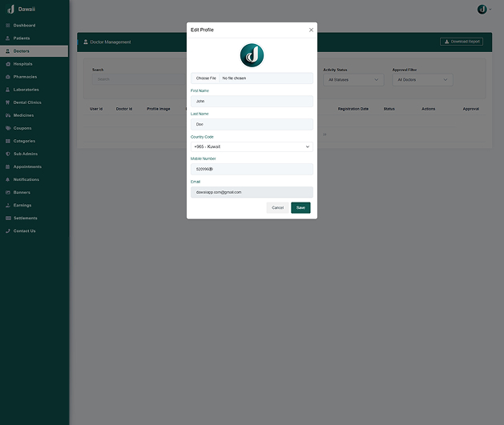This screenshot has height=425, width=504.
Task: Click the First Name input field
Action: pos(252,102)
